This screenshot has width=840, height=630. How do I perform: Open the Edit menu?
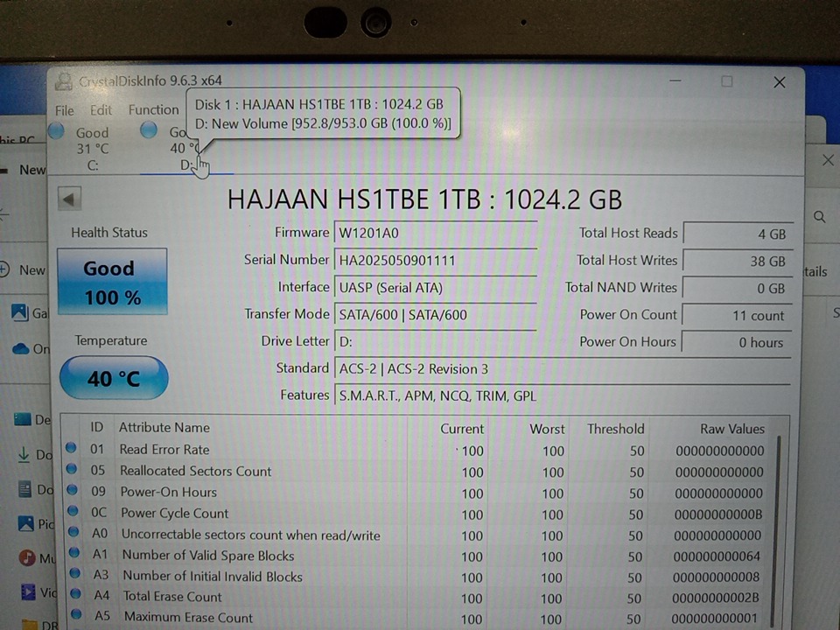click(x=101, y=110)
